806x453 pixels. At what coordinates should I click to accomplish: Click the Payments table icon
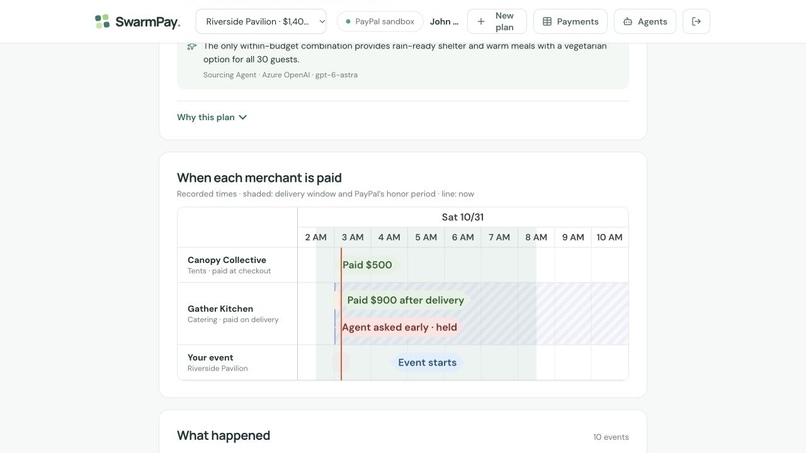(x=547, y=22)
